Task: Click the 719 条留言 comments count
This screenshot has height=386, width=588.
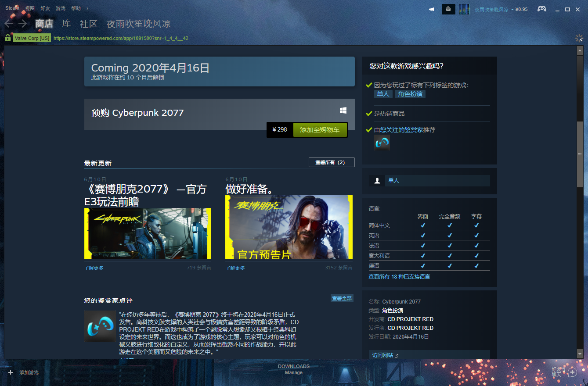Action: pos(199,268)
